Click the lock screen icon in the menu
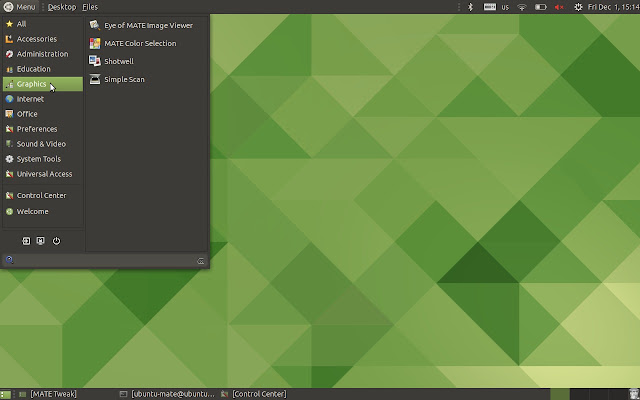This screenshot has height=400, width=640. [x=40, y=241]
